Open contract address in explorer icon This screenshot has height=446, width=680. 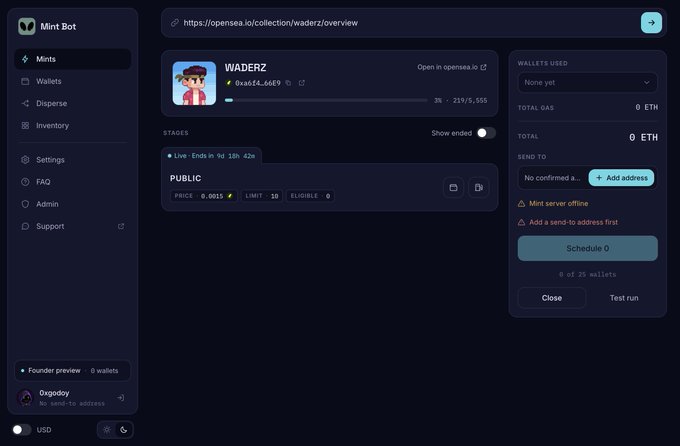point(301,83)
